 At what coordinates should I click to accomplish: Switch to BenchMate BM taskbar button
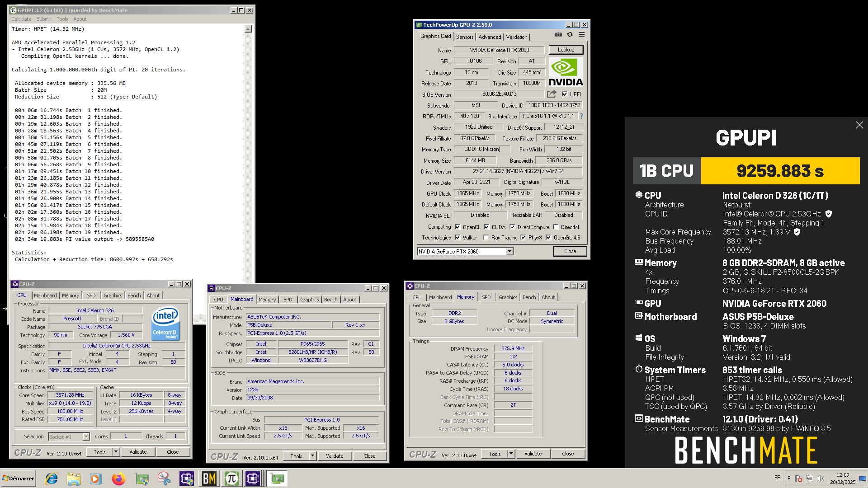209,479
